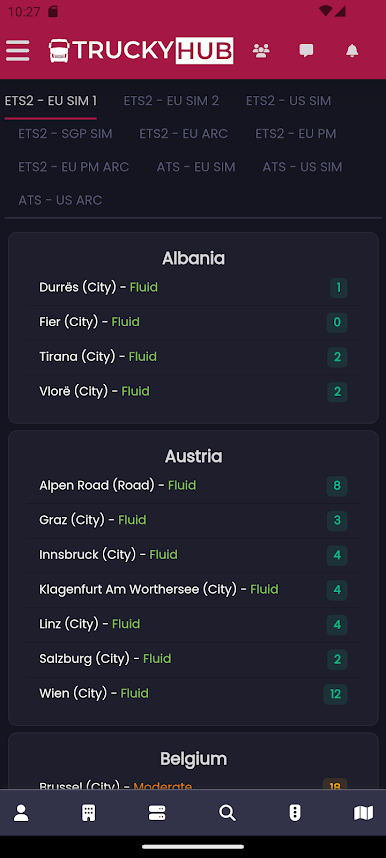386x858 pixels.
Task: Open the map icon in bottom bar
Action: 364,813
